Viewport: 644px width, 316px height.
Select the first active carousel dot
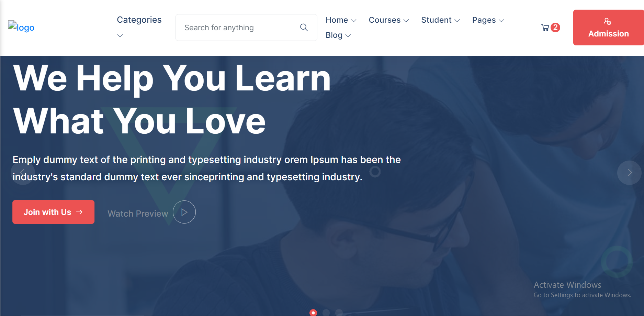coord(313,313)
